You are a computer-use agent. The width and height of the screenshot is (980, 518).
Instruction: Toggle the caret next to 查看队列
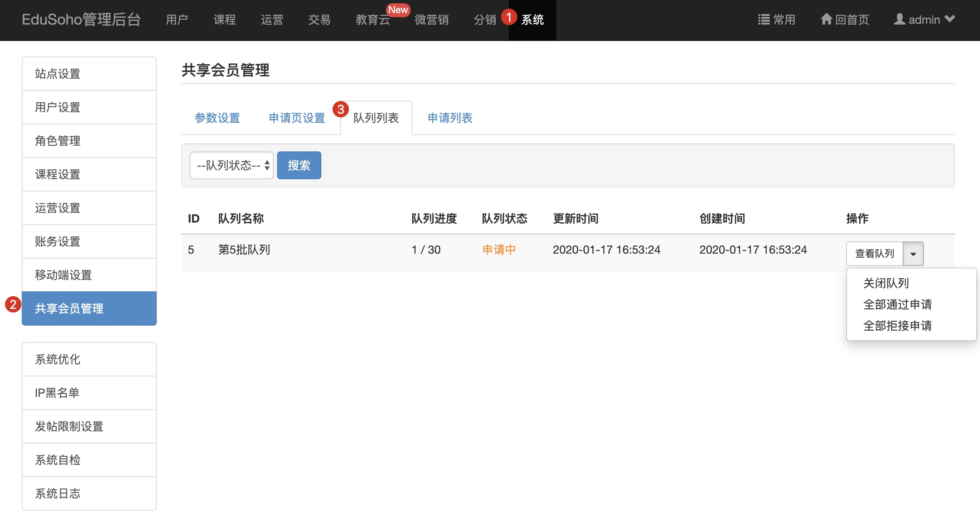tap(913, 254)
